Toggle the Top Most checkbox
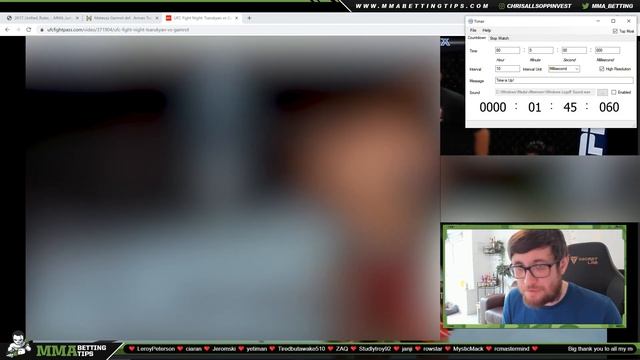640x360 pixels. click(x=615, y=31)
